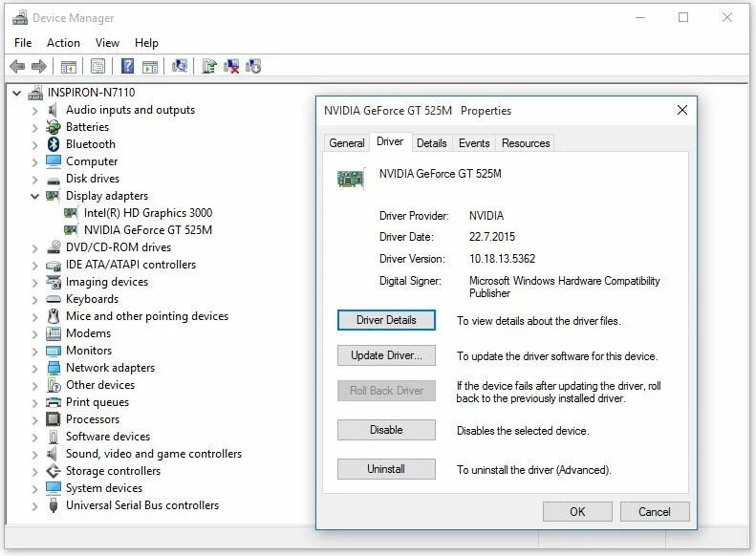This screenshot has width=756, height=556.
Task: Click the Bluetooth category icon
Action: [53, 144]
